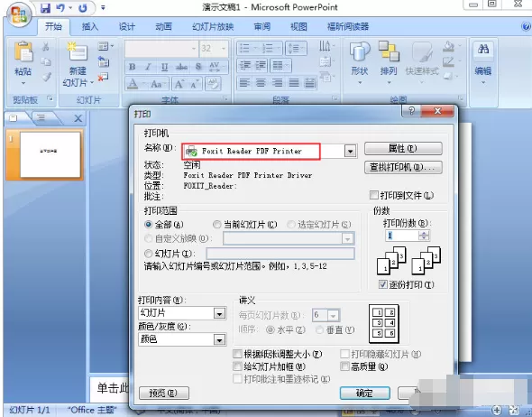Image resolution: width=532 pixels, height=417 pixels.
Task: Click the Find Printer button
Action: click(x=403, y=167)
